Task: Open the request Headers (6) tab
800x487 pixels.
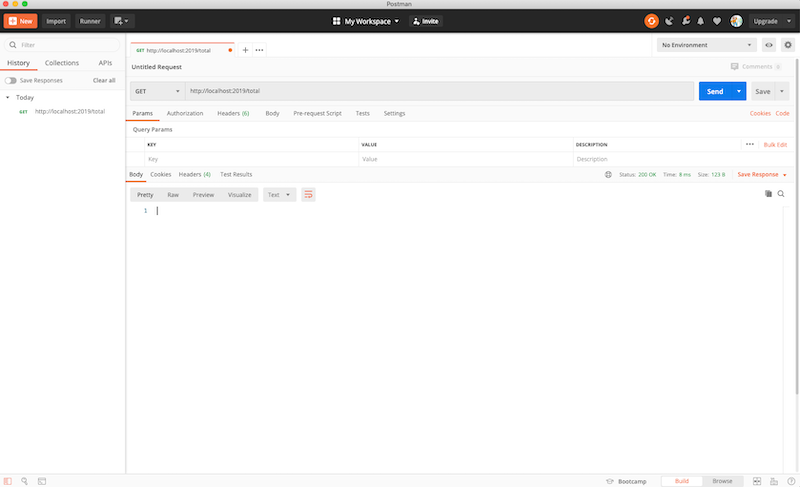Action: tap(233, 113)
